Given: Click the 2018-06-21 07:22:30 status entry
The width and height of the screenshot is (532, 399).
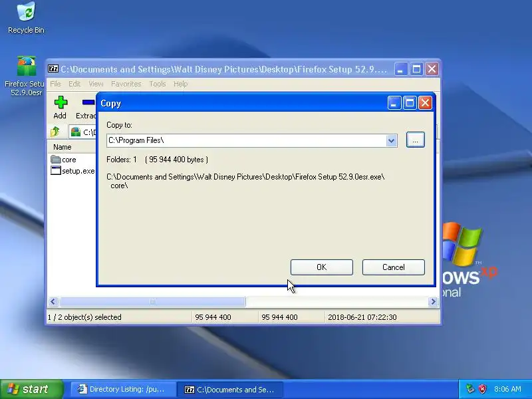Looking at the screenshot, I should (362, 317).
